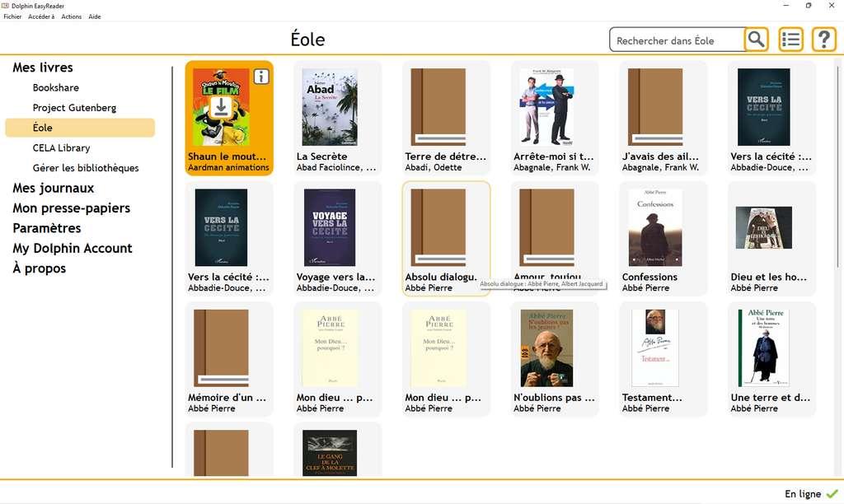Open the help question mark icon
The height and width of the screenshot is (504, 844).
(823, 40)
